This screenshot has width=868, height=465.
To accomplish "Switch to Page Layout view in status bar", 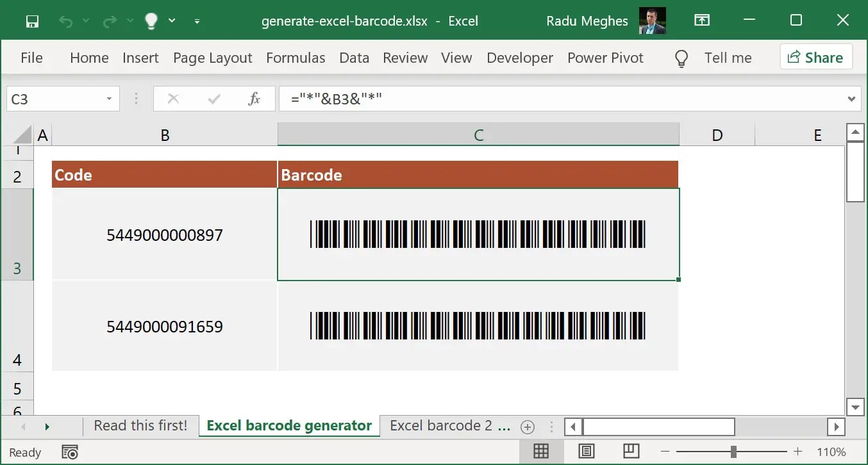I will point(585,451).
